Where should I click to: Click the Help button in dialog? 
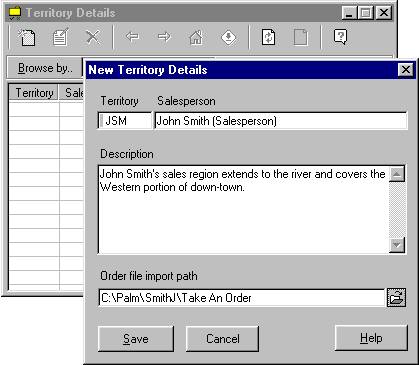coord(371,338)
